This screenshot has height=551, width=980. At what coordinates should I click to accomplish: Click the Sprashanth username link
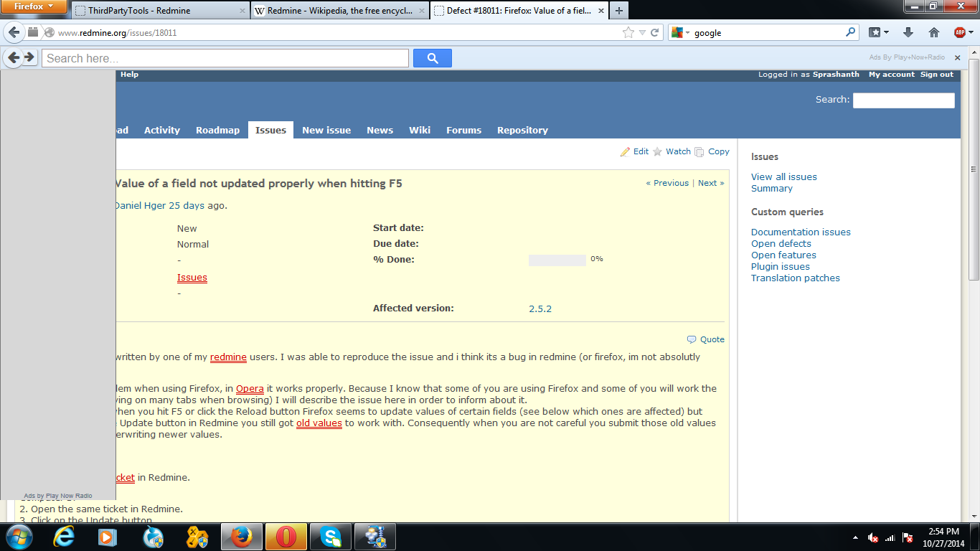pyautogui.click(x=836, y=75)
